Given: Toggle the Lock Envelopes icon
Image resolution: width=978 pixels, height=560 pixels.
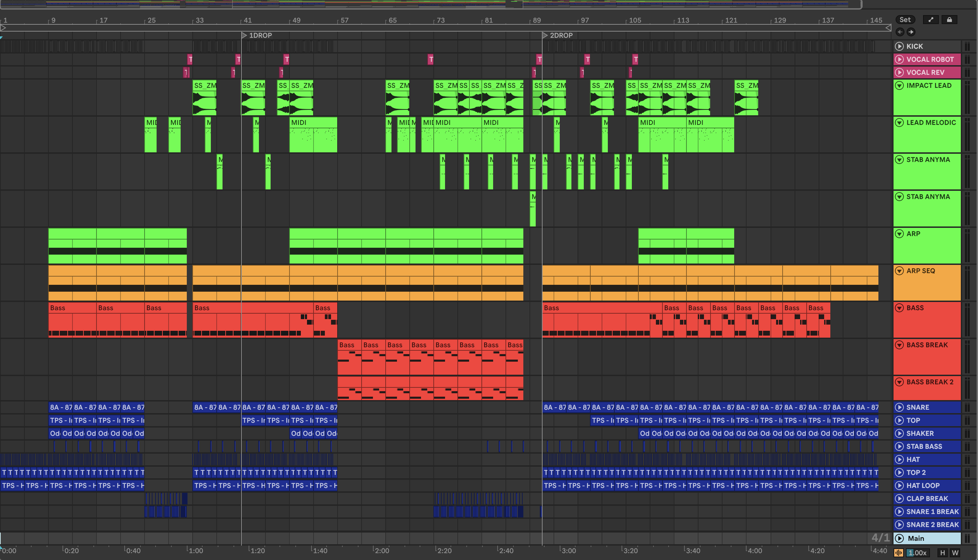Looking at the screenshot, I should click(949, 20).
